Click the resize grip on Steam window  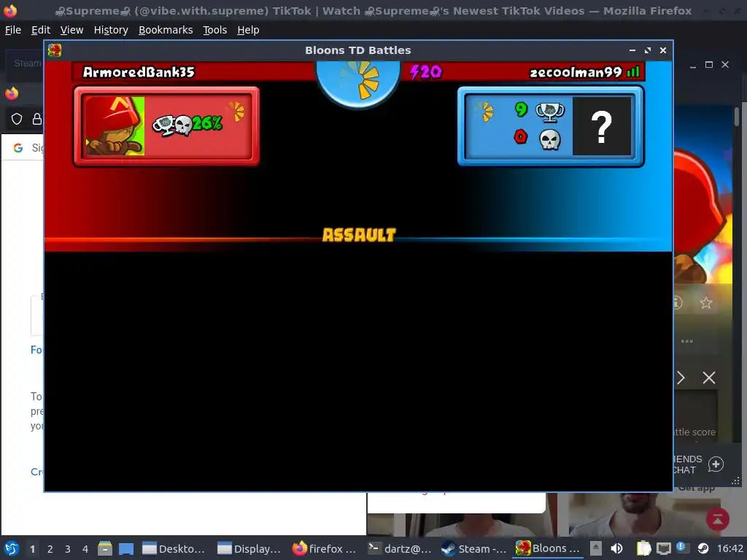point(735,481)
